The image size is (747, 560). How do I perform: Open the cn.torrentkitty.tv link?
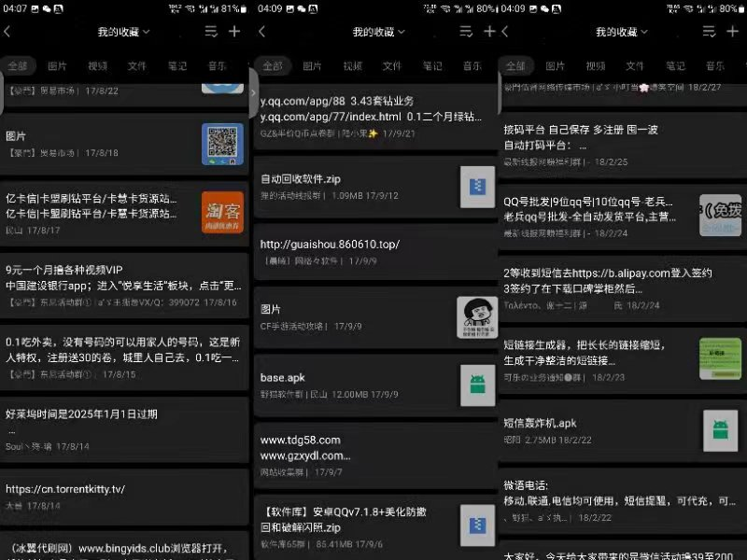click(65, 489)
